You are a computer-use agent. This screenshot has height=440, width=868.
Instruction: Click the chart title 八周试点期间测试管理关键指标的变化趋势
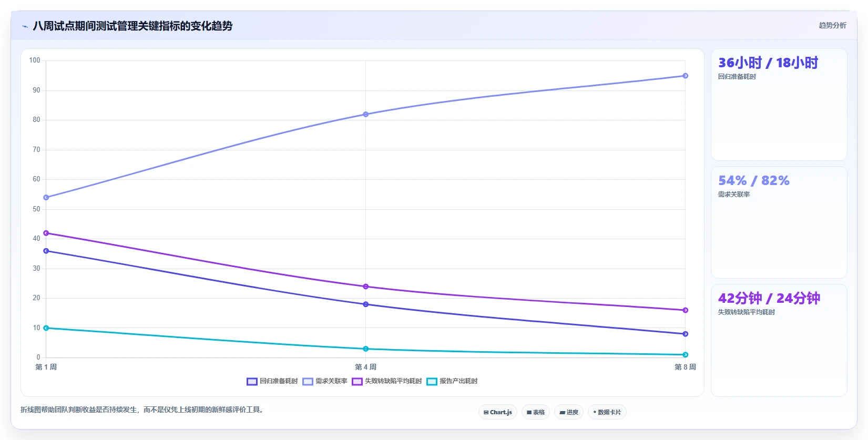tap(132, 26)
